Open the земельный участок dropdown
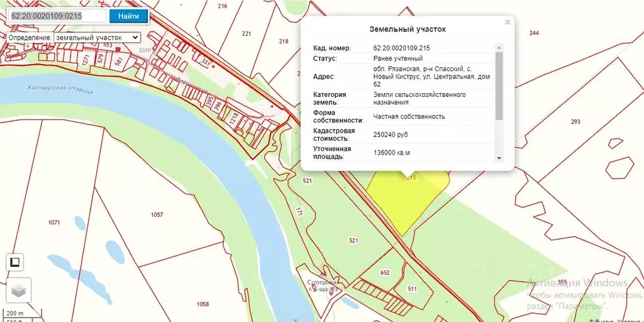 pos(97,37)
